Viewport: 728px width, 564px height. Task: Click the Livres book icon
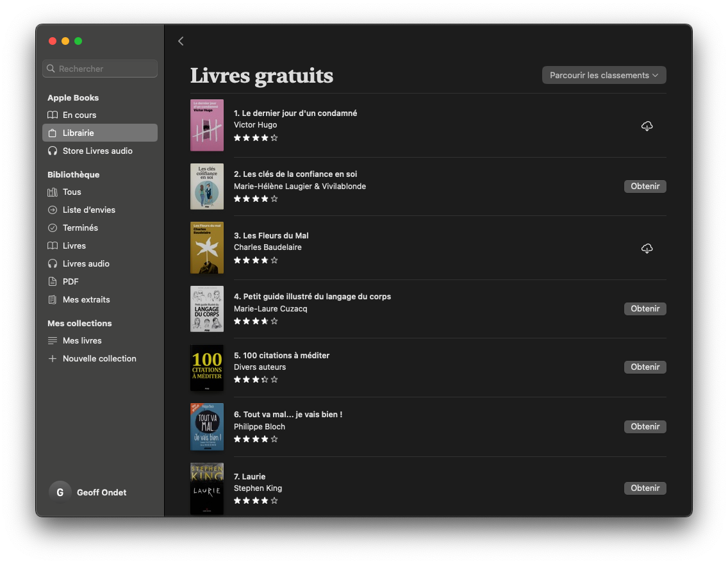(53, 245)
